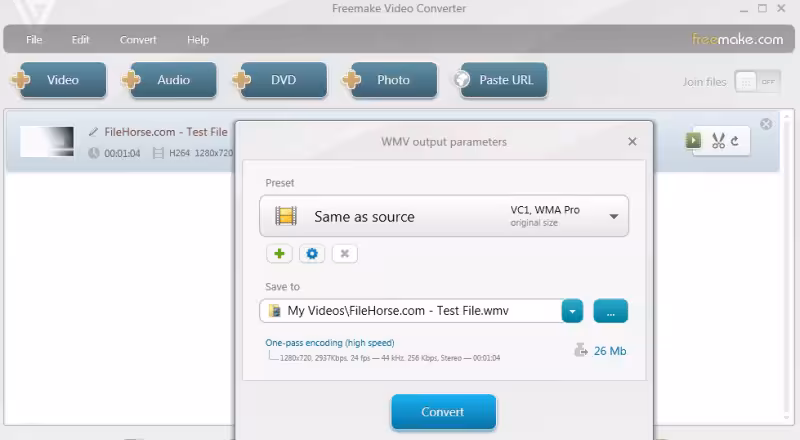Click One-pass encoding (high speed) link
Viewport: 800px width, 440px height.
click(330, 343)
